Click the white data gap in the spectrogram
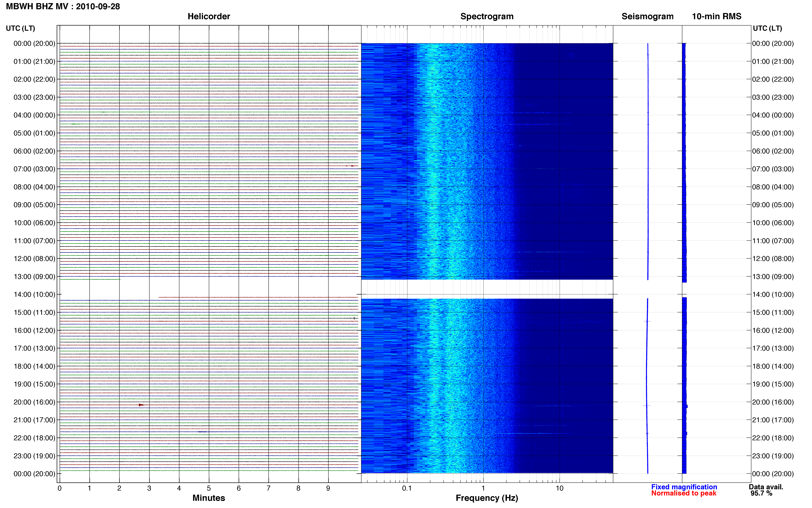This screenshot has width=812, height=508. 487,289
